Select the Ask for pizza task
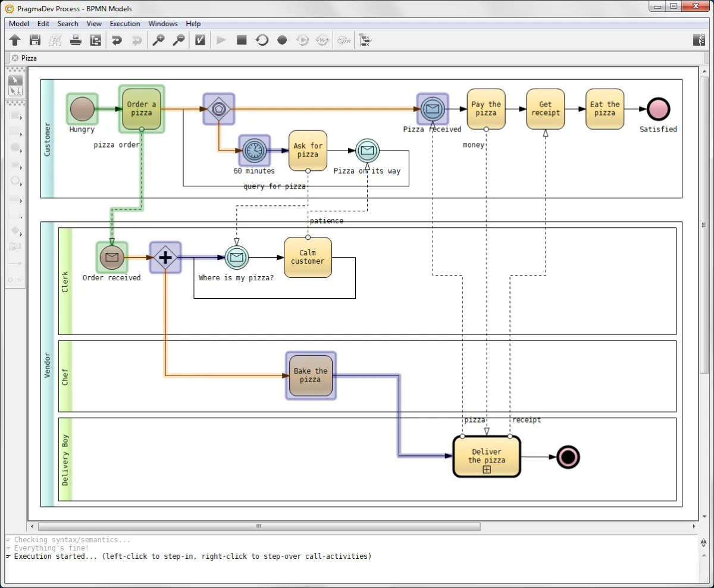Image resolution: width=714 pixels, height=588 pixels. coord(308,150)
